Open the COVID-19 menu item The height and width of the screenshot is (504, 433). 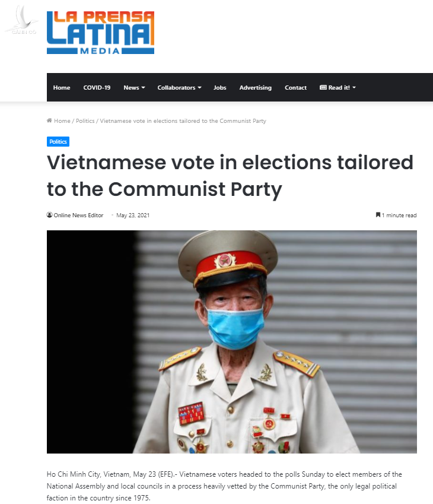(97, 87)
